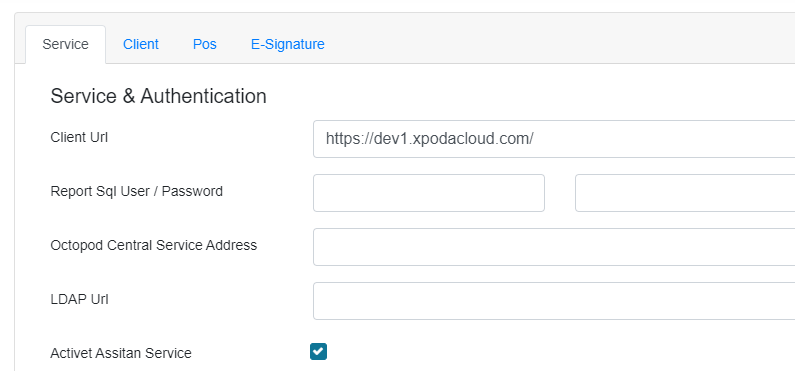Focus the Client Url input field

(x=554, y=139)
